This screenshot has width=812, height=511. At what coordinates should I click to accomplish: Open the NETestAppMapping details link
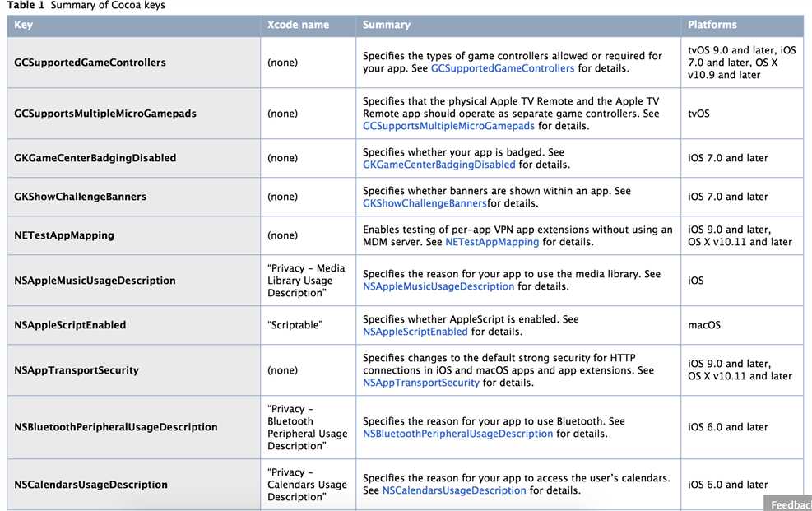click(492, 242)
